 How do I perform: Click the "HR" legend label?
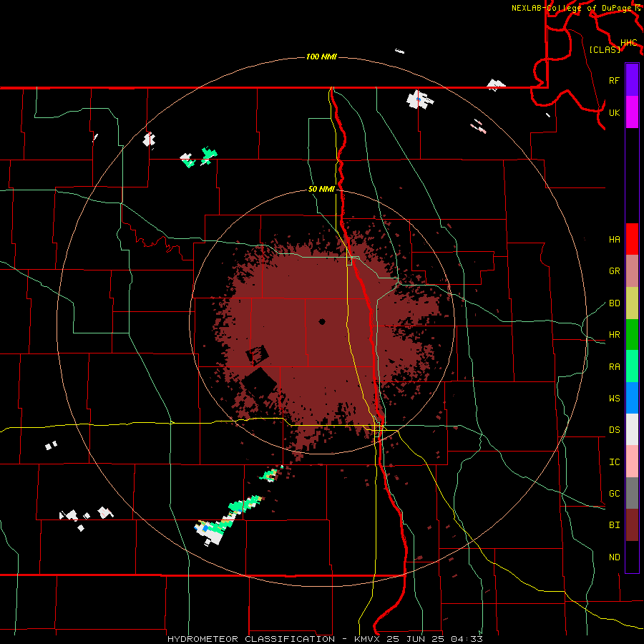614,335
